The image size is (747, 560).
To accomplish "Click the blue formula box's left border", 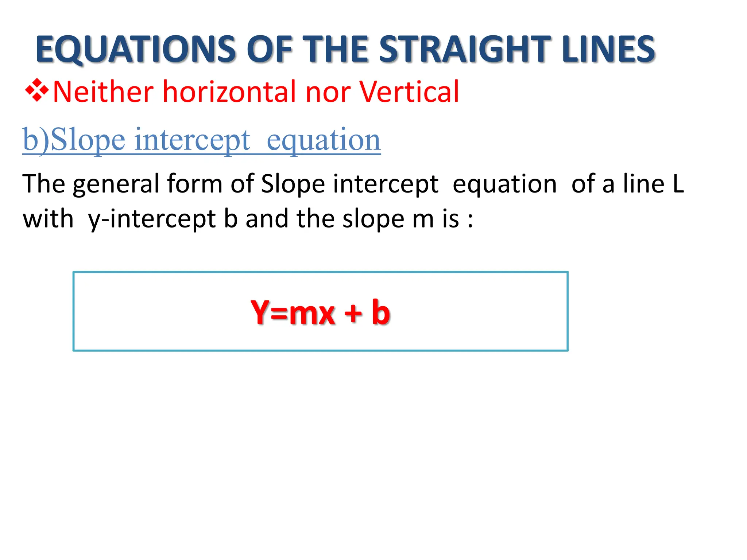I will click(x=74, y=311).
